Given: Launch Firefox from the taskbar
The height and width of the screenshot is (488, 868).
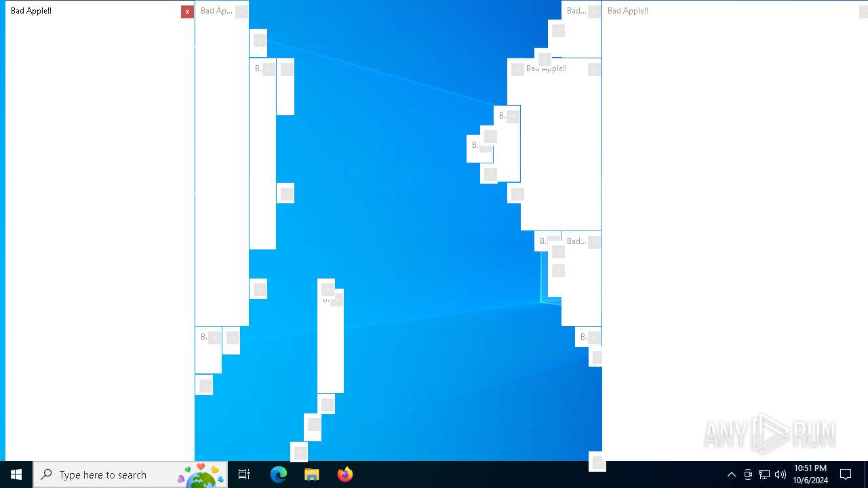Looking at the screenshot, I should (345, 474).
